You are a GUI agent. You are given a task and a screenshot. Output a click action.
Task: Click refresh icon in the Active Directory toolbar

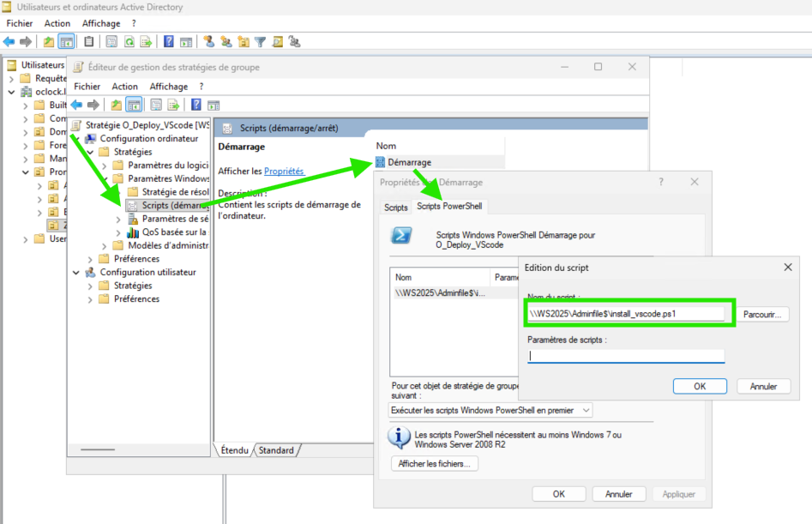129,41
